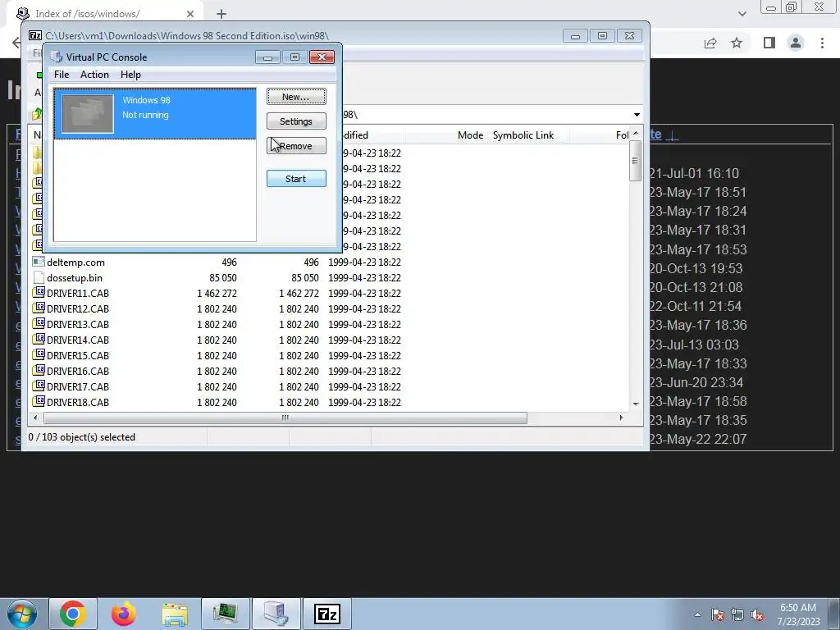The image size is (840, 630).
Task: Start the Windows 98 virtual machine
Action: pos(295,178)
